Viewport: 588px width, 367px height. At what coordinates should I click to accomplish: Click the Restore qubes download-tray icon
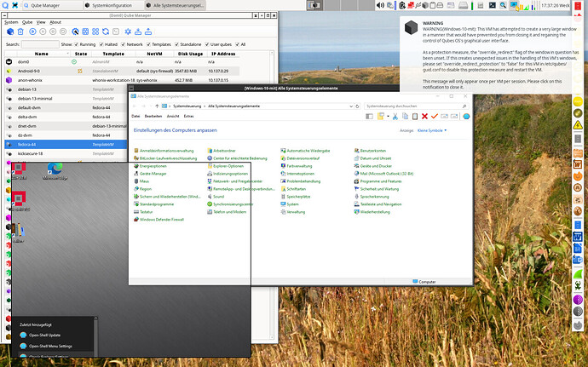(138, 32)
